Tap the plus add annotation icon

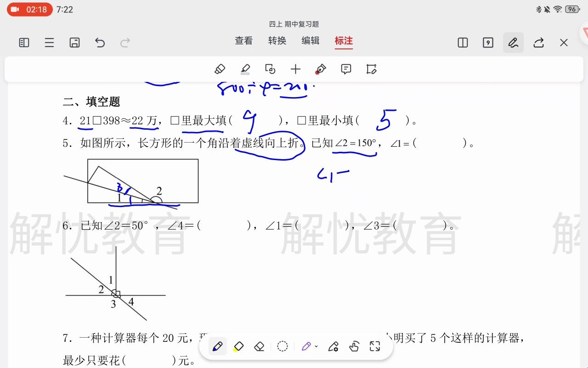(x=295, y=69)
